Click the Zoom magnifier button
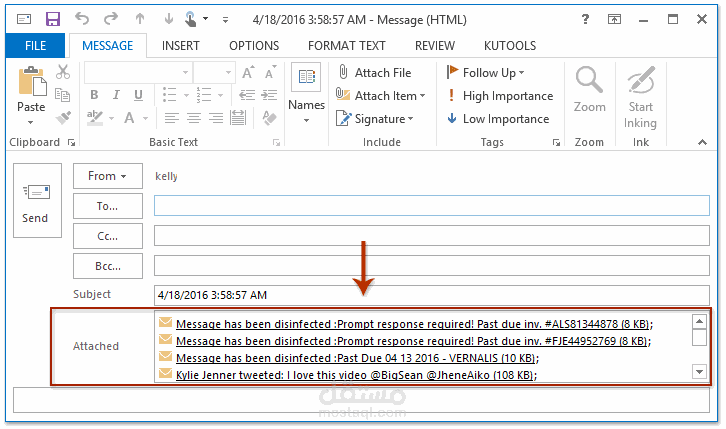The width and height of the screenshot is (726, 429). (589, 90)
